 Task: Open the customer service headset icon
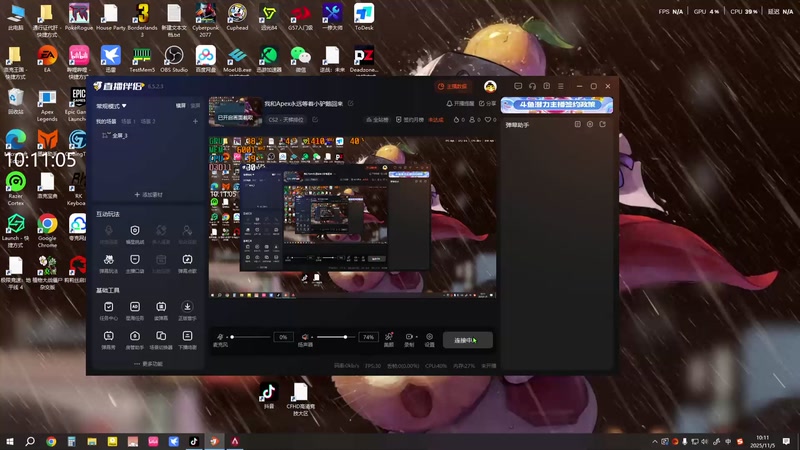[x=532, y=86]
